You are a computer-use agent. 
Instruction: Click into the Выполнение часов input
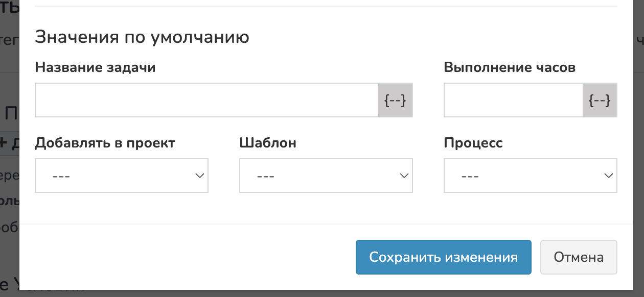[513, 101]
